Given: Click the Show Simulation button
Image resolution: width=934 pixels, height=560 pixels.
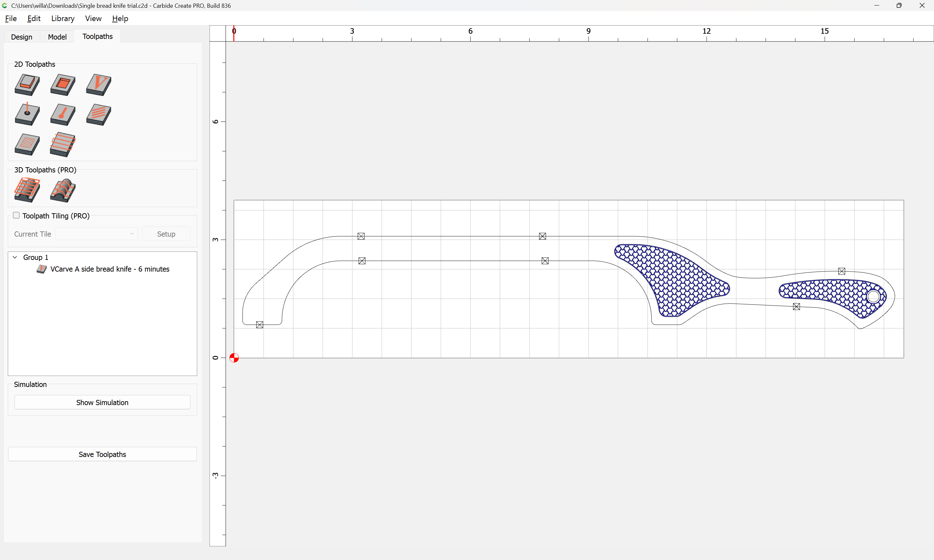Looking at the screenshot, I should coord(102,402).
